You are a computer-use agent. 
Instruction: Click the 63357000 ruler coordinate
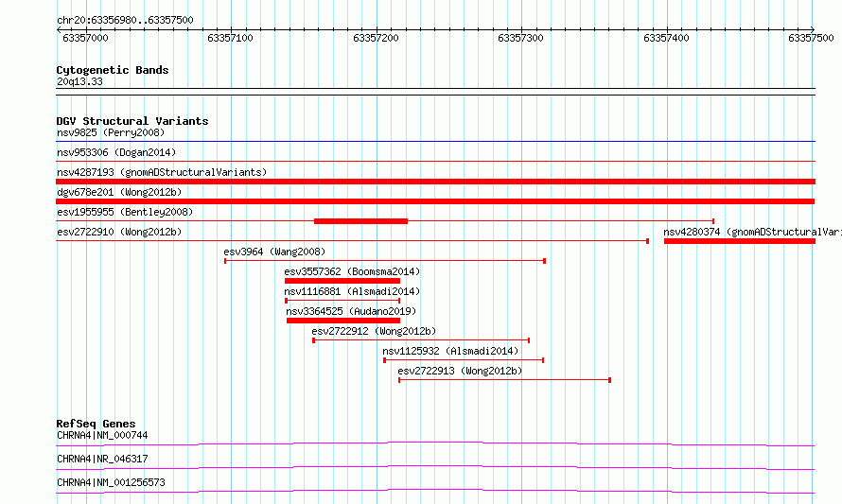coord(85,38)
